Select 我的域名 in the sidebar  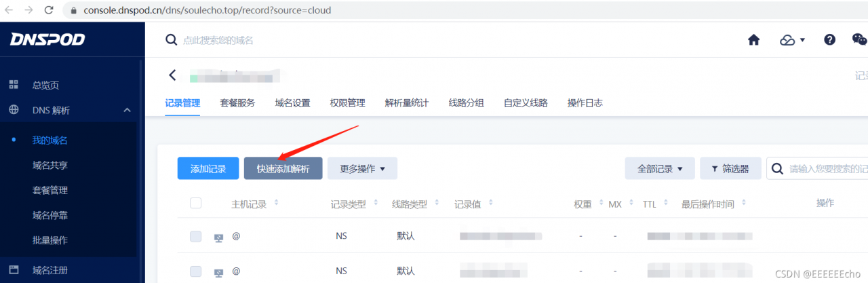click(x=50, y=140)
